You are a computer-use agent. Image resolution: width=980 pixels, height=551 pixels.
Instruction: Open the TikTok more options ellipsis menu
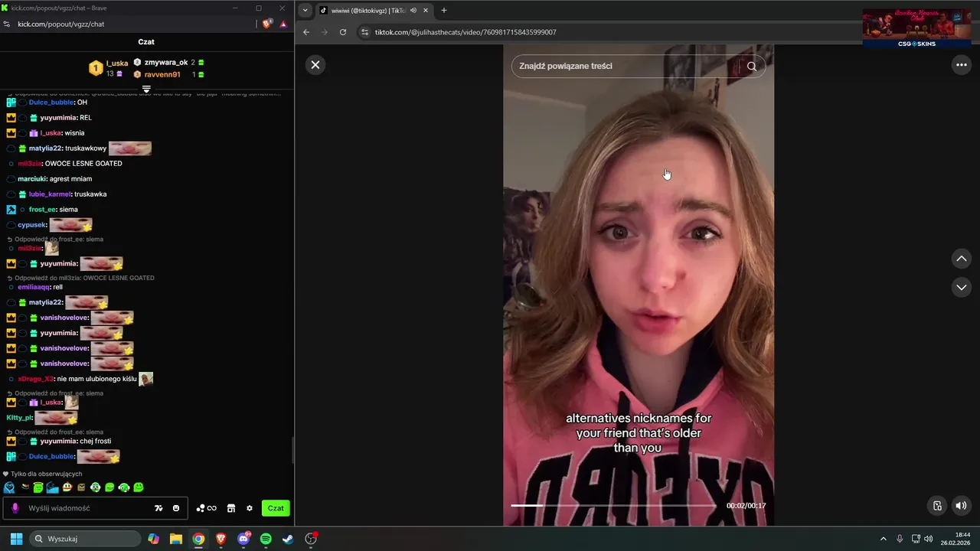point(962,65)
